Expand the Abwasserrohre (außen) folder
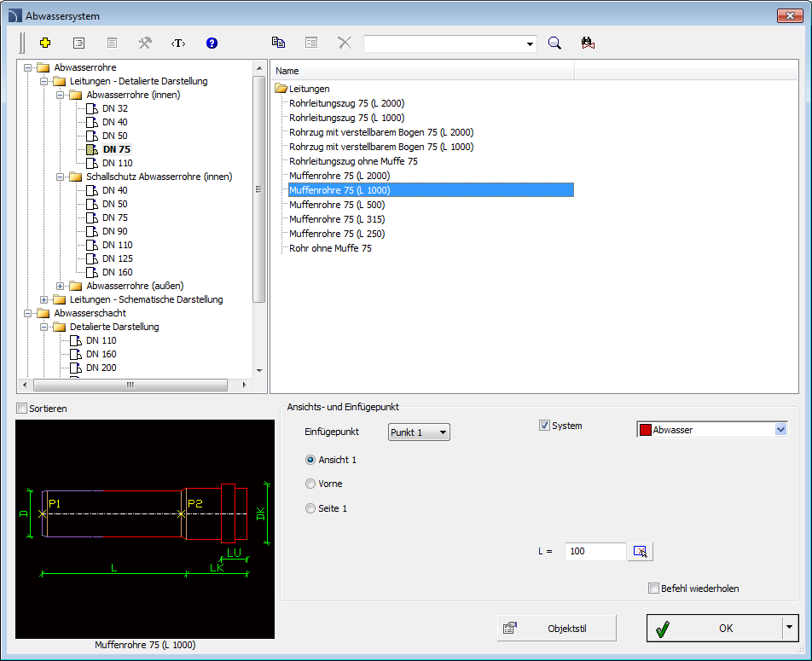This screenshot has width=812, height=661. point(61,286)
